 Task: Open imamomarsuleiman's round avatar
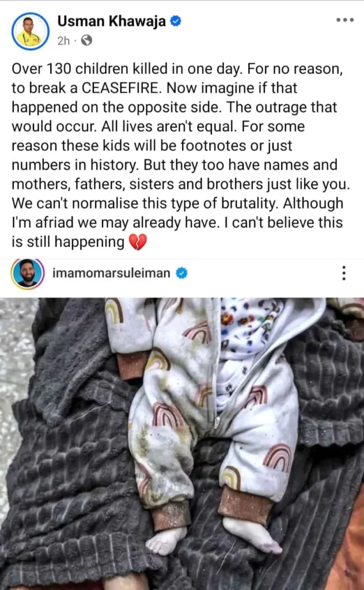tap(28, 274)
